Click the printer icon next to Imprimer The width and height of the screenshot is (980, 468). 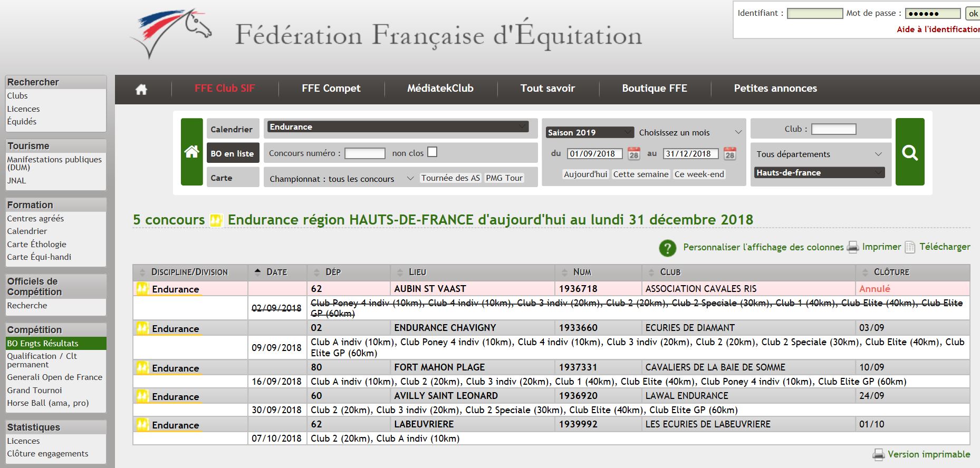pos(853,247)
